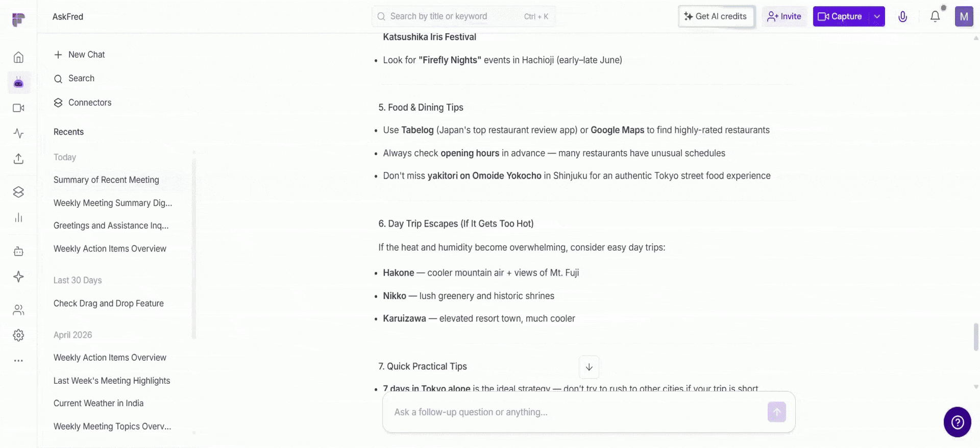Screen dimensions: 980x448
Task: Click the Get AI credits button
Action: coord(716,16)
